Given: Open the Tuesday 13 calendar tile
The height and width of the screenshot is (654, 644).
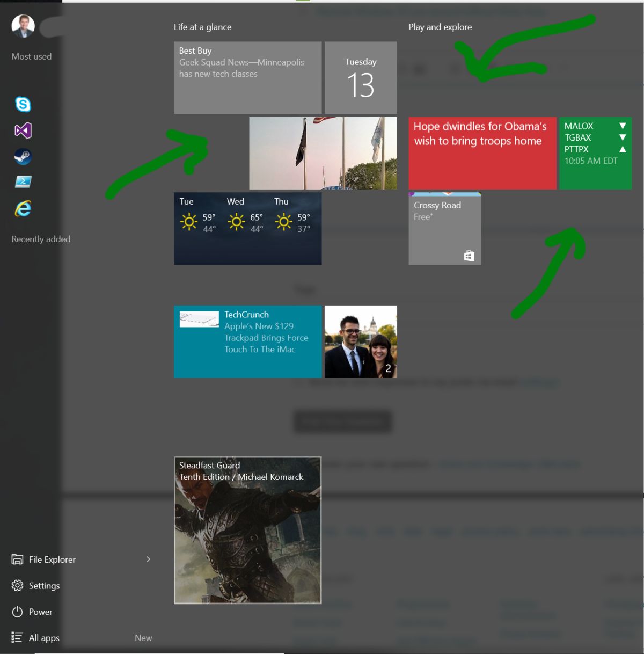Looking at the screenshot, I should 361,78.
